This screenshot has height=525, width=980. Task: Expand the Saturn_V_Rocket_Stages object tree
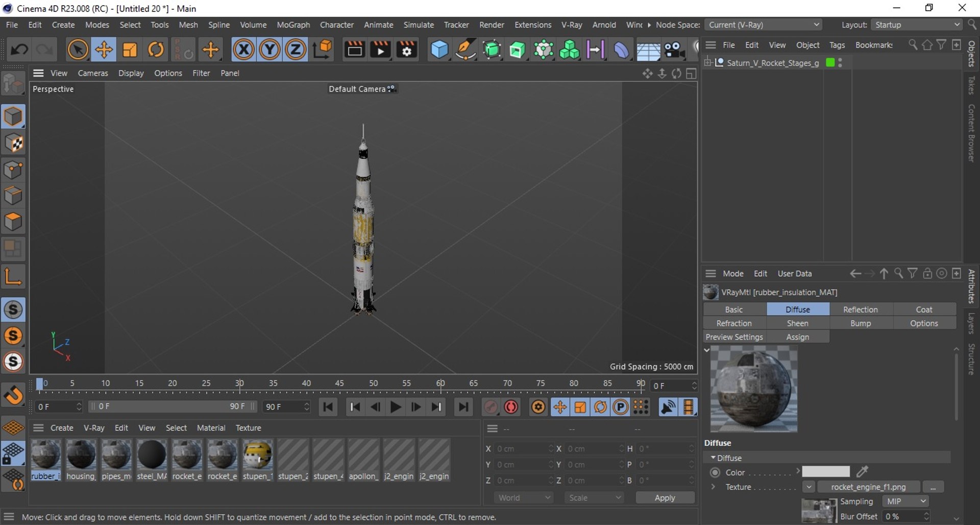(x=707, y=62)
